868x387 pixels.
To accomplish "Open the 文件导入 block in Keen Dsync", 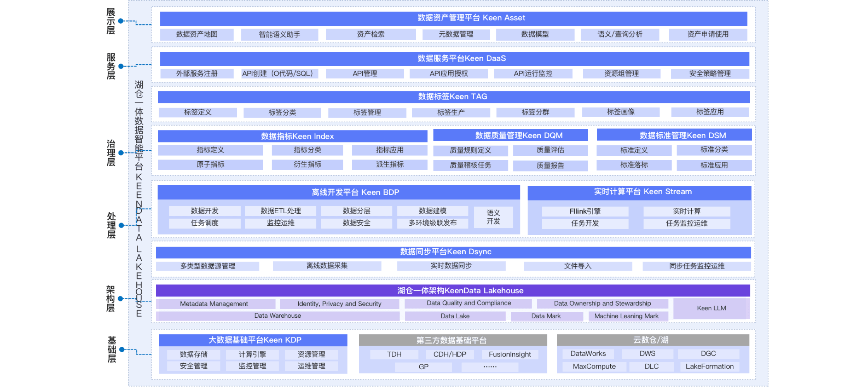I will 577,266.
